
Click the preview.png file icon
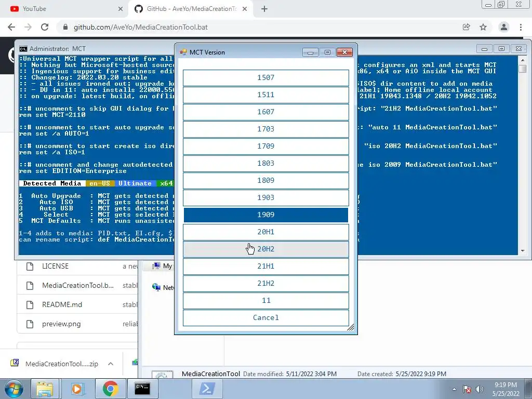pyautogui.click(x=30, y=324)
